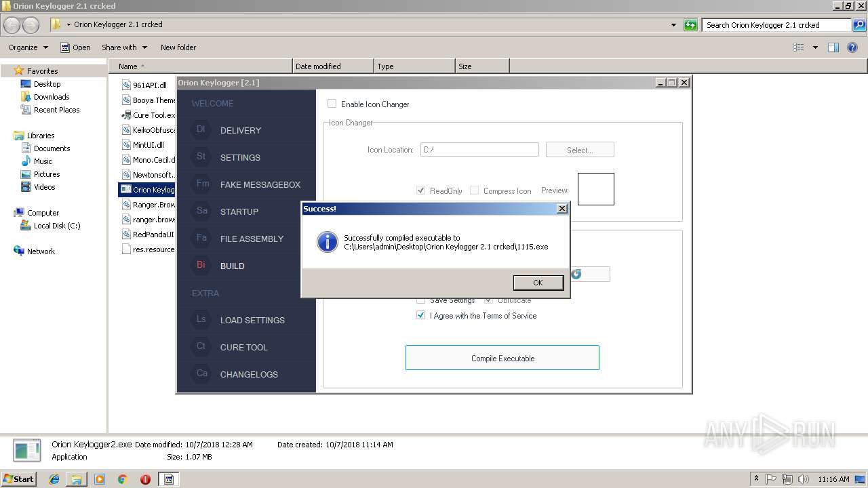This screenshot has width=868, height=488.
Task: Sort by Date modified column
Action: tap(333, 66)
